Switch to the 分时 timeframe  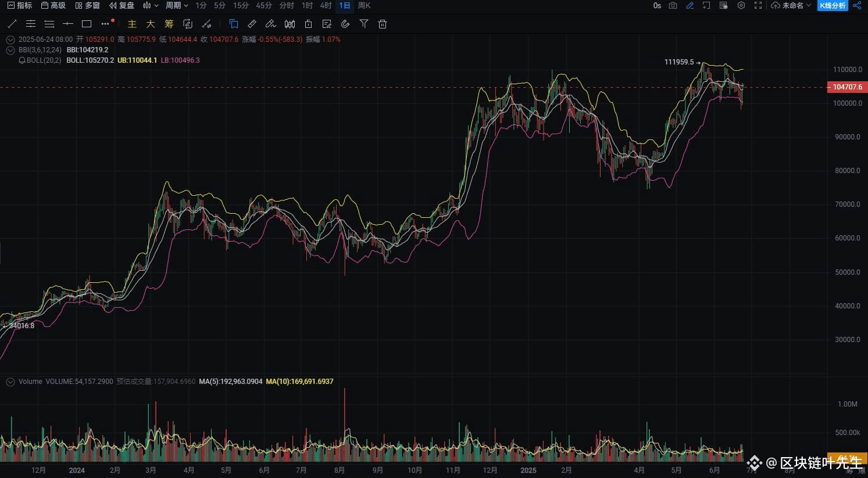[x=287, y=5]
